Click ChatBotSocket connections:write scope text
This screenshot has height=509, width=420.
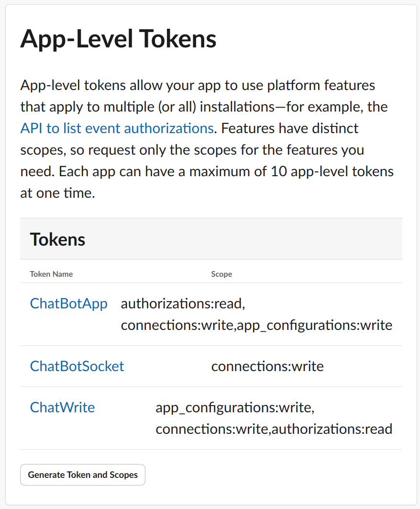tap(267, 366)
